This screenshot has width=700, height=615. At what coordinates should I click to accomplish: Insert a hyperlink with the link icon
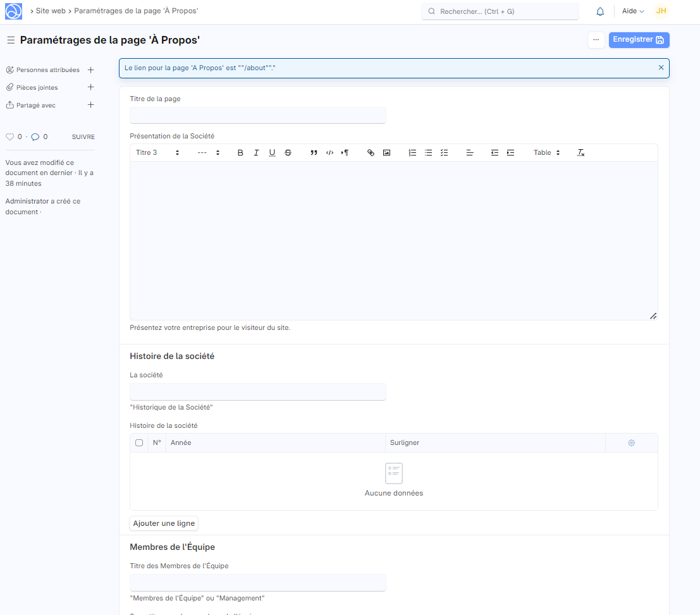pos(371,153)
